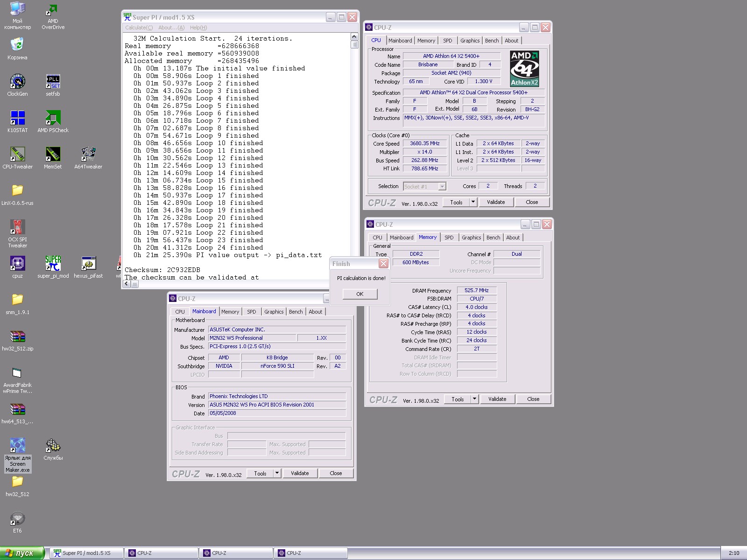747x560 pixels.
Task: Switch to CPU tab in the Mainboard CPU-Z window
Action: [x=180, y=312]
